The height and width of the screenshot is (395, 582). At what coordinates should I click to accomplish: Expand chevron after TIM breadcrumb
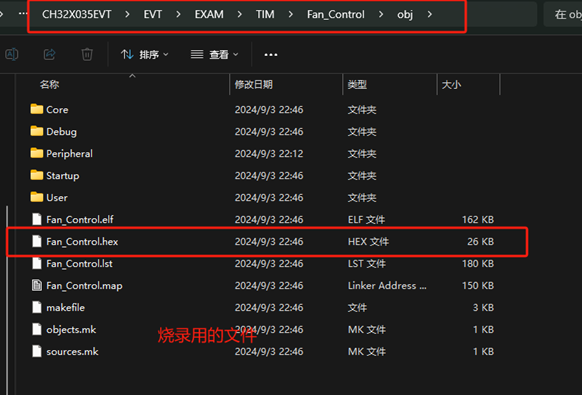(x=291, y=14)
